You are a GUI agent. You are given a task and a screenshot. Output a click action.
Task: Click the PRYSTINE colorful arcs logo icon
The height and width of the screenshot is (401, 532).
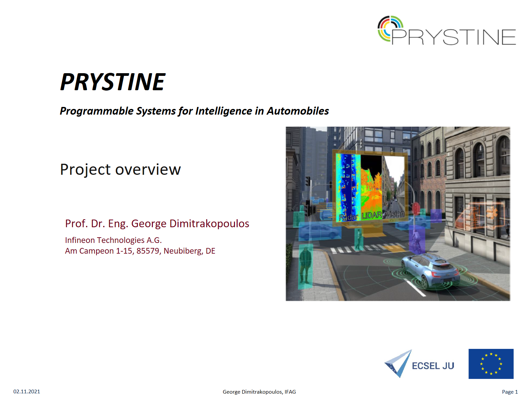click(x=390, y=28)
